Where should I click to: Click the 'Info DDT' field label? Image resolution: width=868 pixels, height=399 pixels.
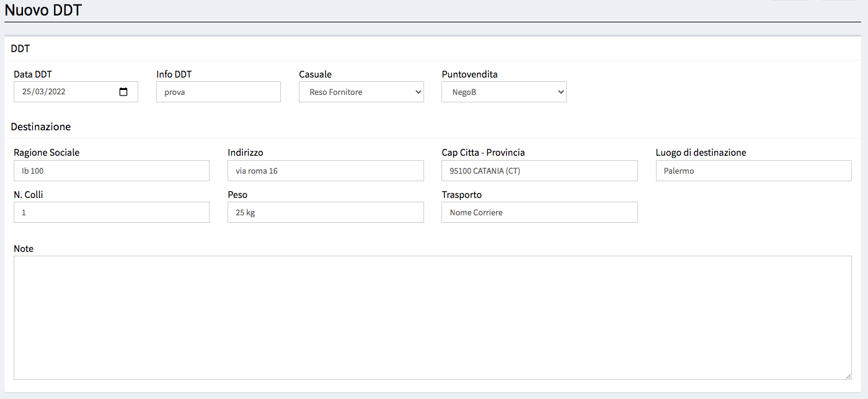click(174, 74)
